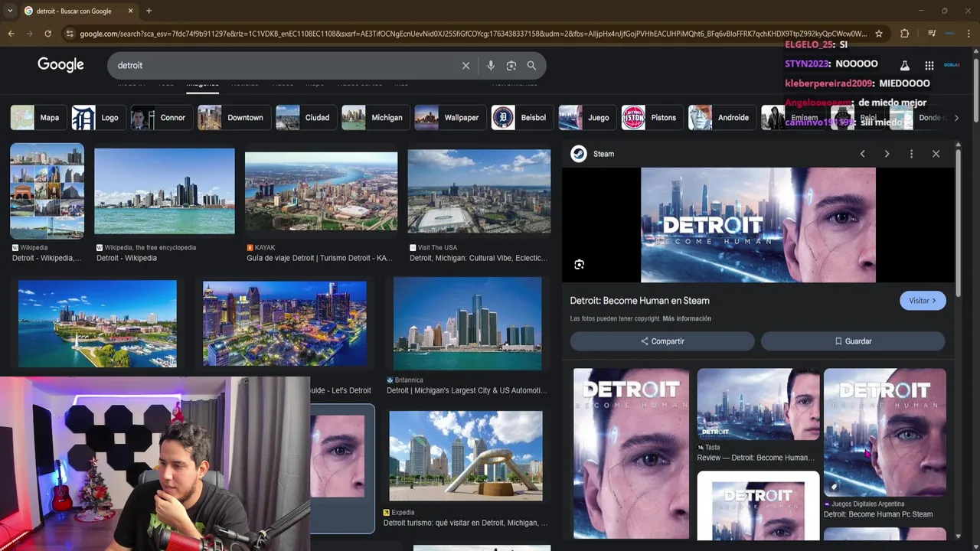Search inside image with Lens icon on preview
This screenshot has width=980, height=551.
579,265
